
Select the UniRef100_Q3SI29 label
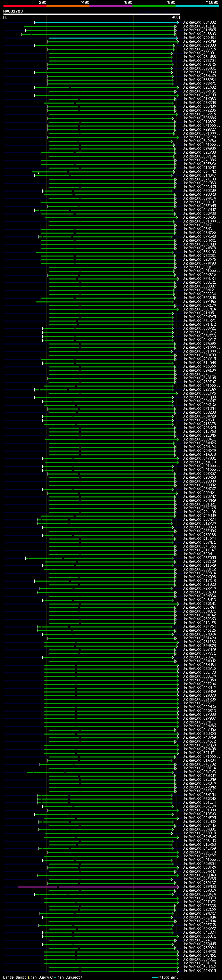(199, 561)
